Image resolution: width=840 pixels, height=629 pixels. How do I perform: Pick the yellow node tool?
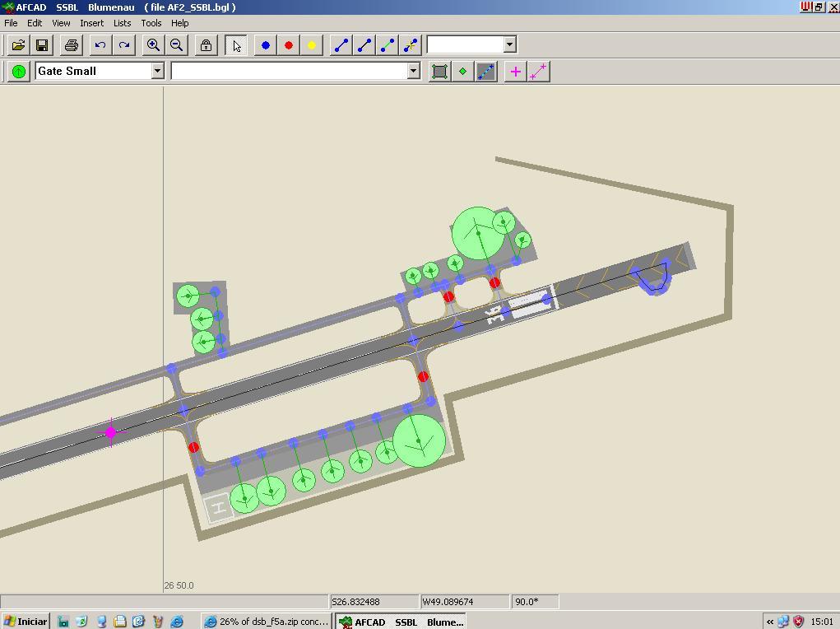click(312, 45)
